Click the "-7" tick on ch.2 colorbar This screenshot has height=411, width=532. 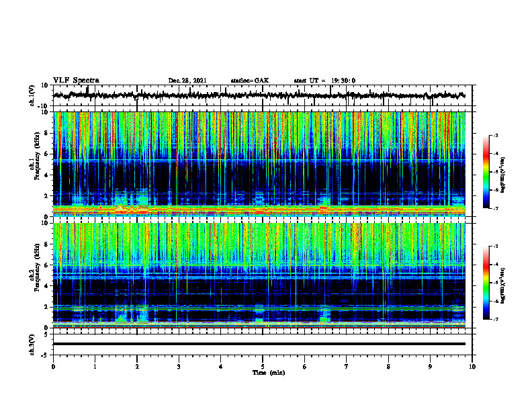[495, 320]
